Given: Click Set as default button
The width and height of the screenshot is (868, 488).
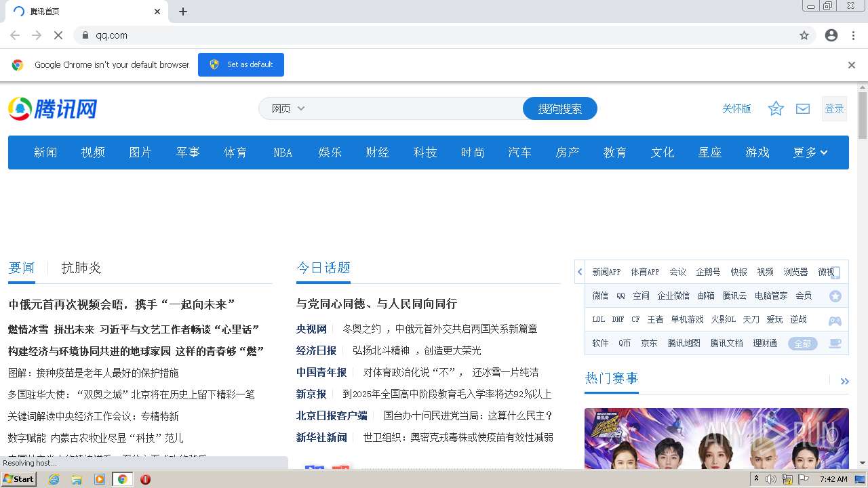Looking at the screenshot, I should [x=241, y=65].
